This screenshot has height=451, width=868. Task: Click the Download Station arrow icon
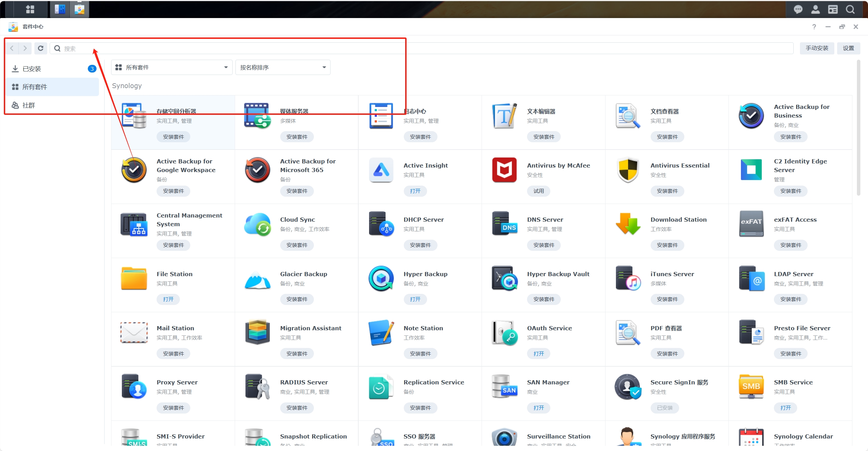point(628,224)
